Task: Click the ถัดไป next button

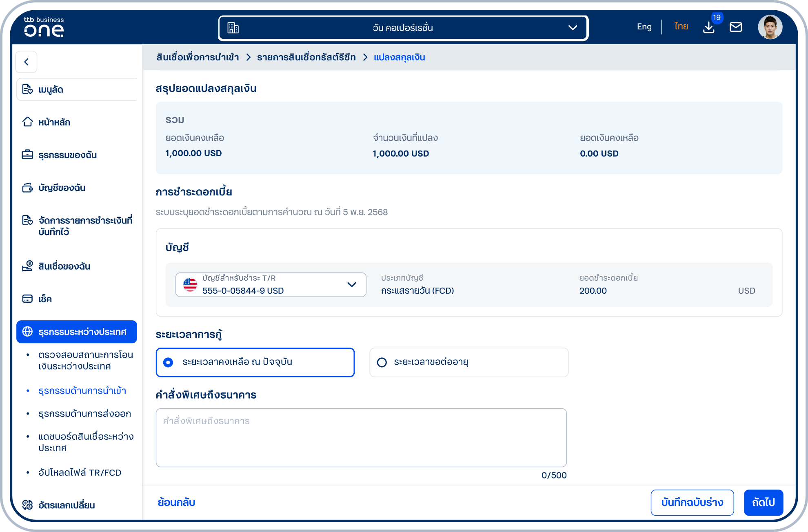Action: [x=763, y=503]
